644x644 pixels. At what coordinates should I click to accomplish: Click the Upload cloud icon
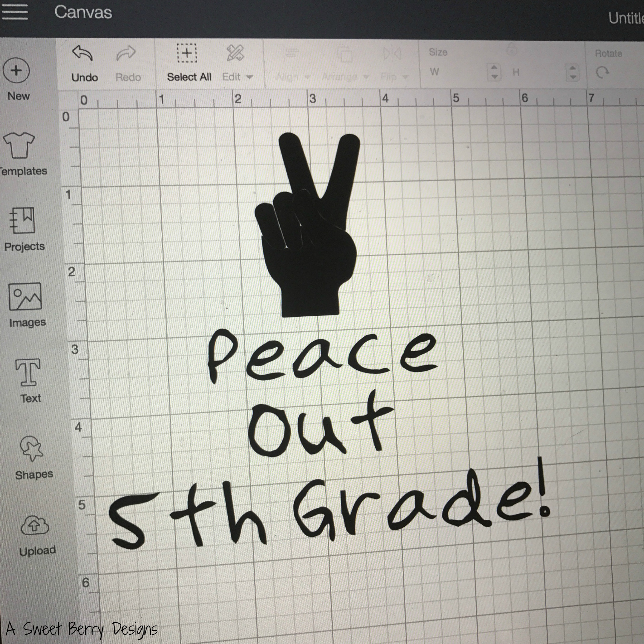[35, 525]
